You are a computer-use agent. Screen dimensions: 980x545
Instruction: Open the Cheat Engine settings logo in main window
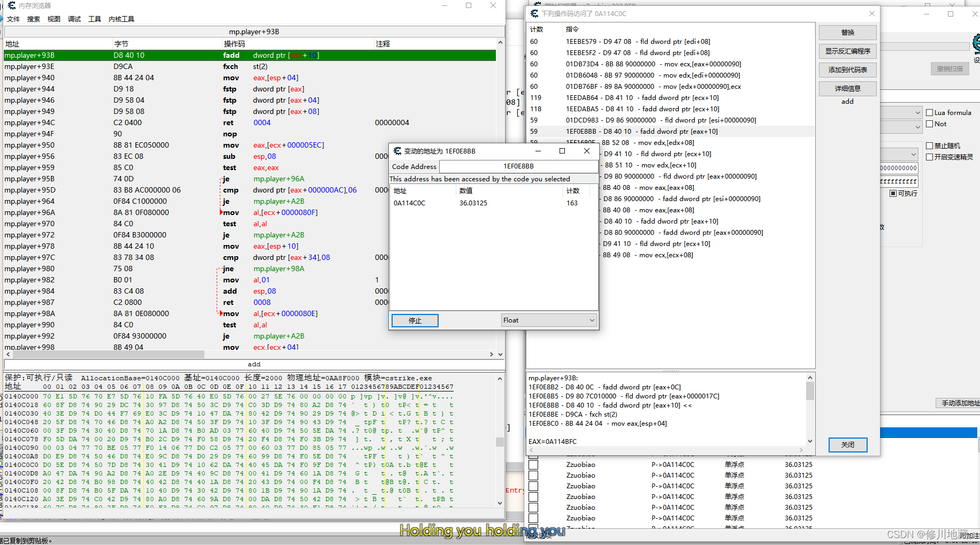pos(976,44)
